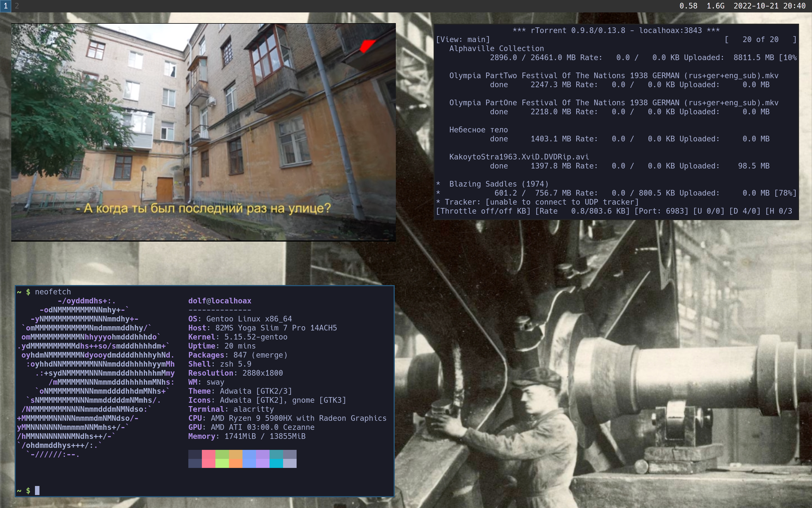Click the Terminal: alacritty line

(231, 409)
